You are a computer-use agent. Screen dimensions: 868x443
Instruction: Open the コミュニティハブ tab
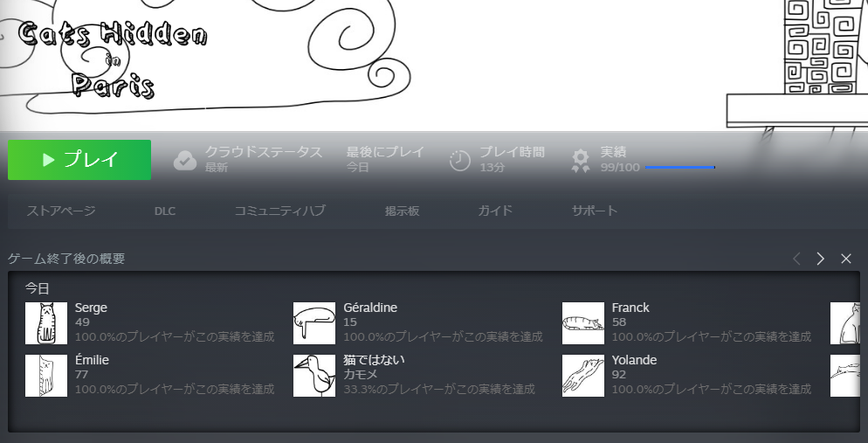tap(280, 211)
